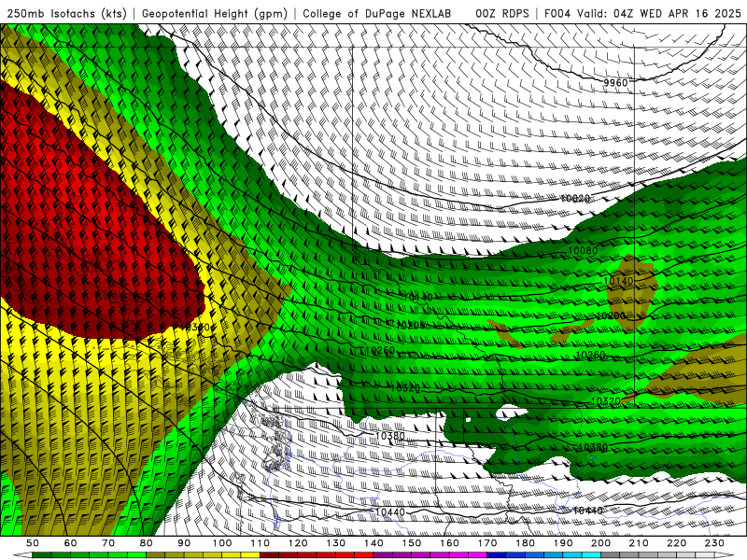Click the 60 value on the color scale
This screenshot has width=747, height=560.
pyautogui.click(x=70, y=543)
